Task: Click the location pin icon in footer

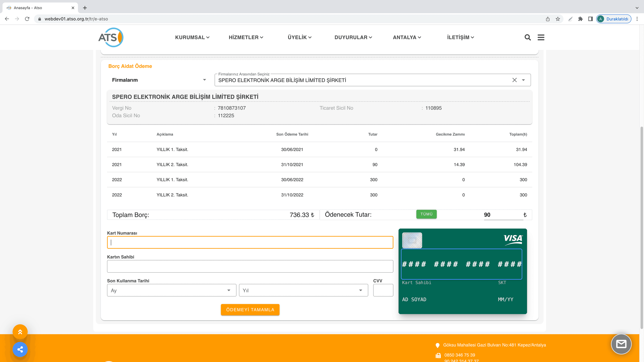Action: click(x=438, y=345)
